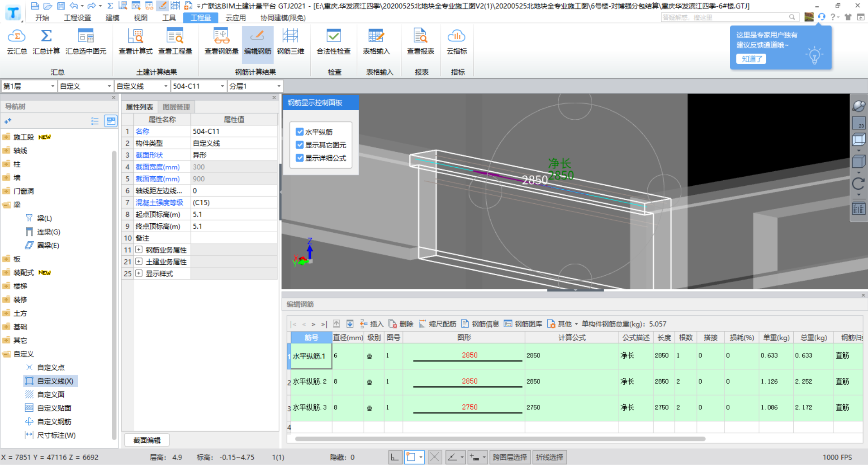
Task: Click 删除 rebar row icon
Action: 393,324
